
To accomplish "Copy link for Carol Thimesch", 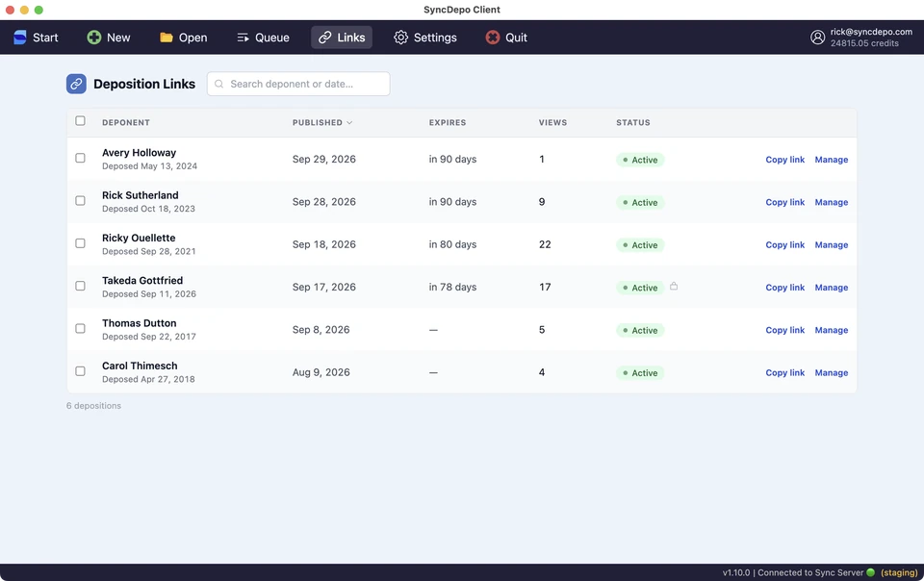I will [x=785, y=372].
